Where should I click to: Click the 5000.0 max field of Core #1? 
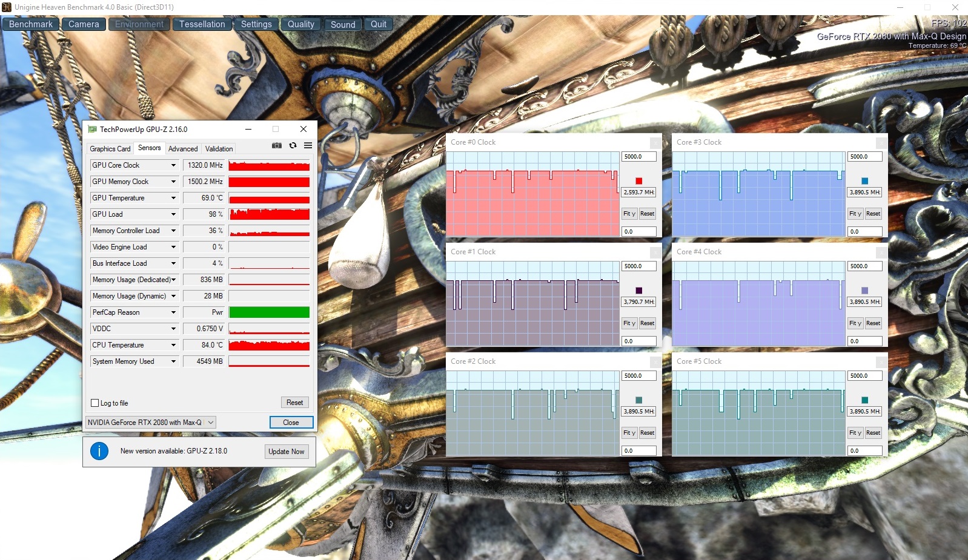coord(638,266)
